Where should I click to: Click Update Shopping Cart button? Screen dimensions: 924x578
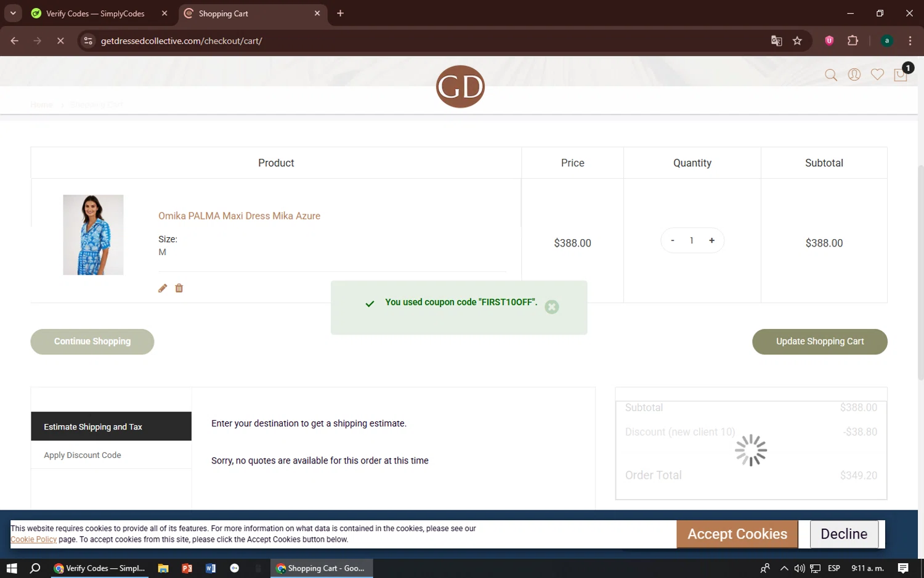click(x=819, y=341)
